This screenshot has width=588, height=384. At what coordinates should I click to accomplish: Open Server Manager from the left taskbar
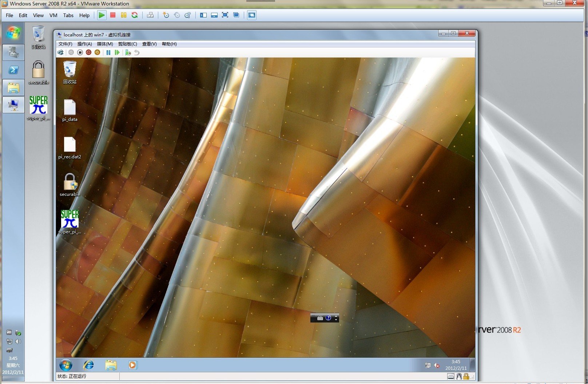pos(13,52)
